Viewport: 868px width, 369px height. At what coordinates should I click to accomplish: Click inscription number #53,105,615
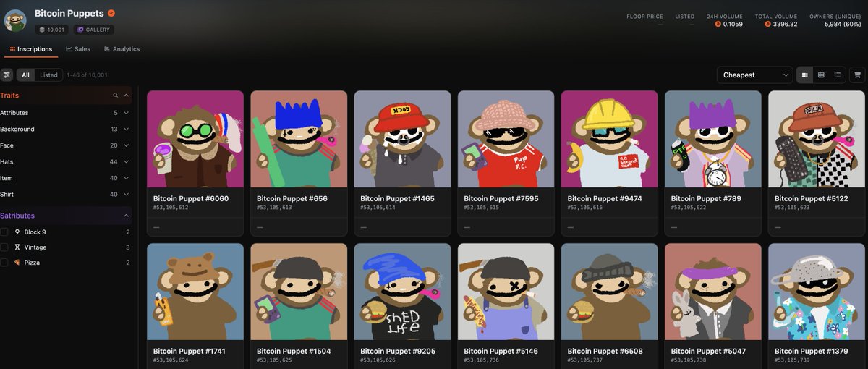point(481,208)
